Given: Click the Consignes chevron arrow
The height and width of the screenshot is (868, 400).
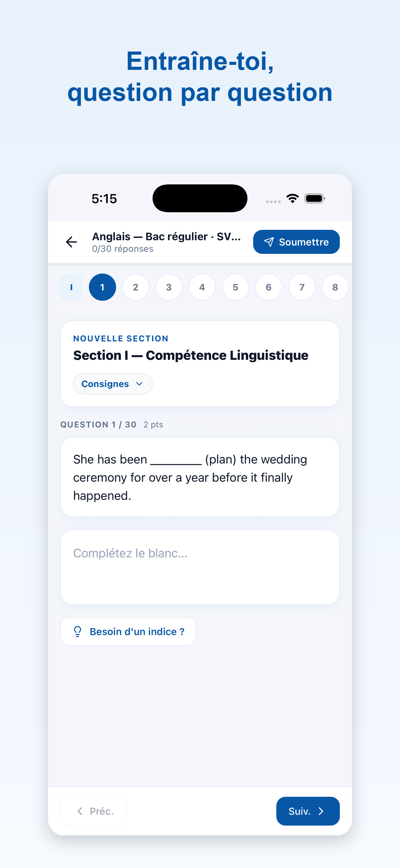Looking at the screenshot, I should tap(140, 384).
